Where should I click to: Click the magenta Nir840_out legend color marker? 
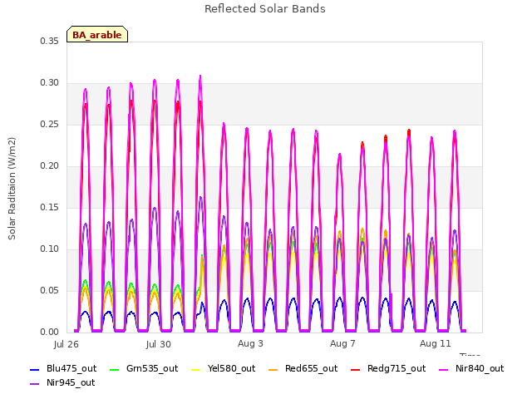[x=443, y=369]
